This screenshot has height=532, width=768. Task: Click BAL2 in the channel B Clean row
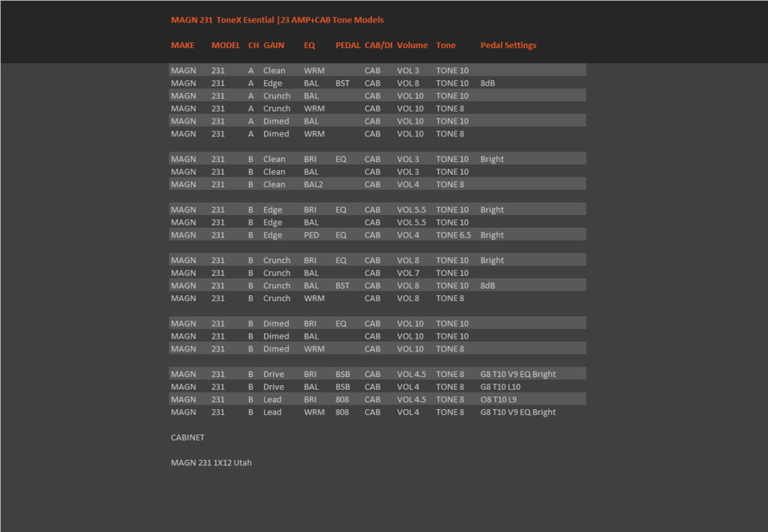click(313, 184)
